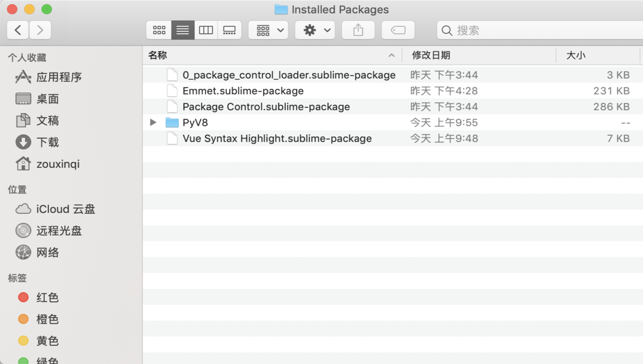Go forward with the right arrow button
Image resolution: width=643 pixels, height=364 pixels.
(40, 30)
